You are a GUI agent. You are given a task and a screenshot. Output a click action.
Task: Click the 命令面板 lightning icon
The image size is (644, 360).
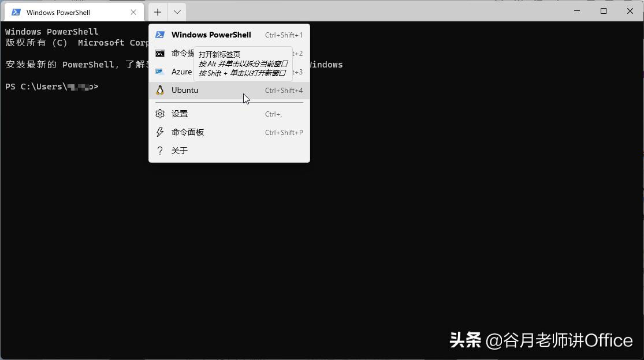coord(159,132)
